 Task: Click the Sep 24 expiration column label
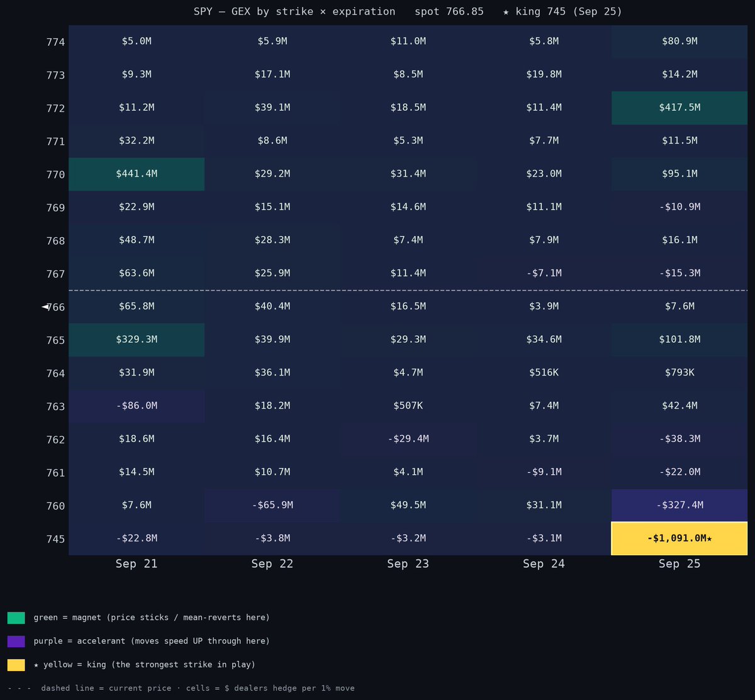544,564
